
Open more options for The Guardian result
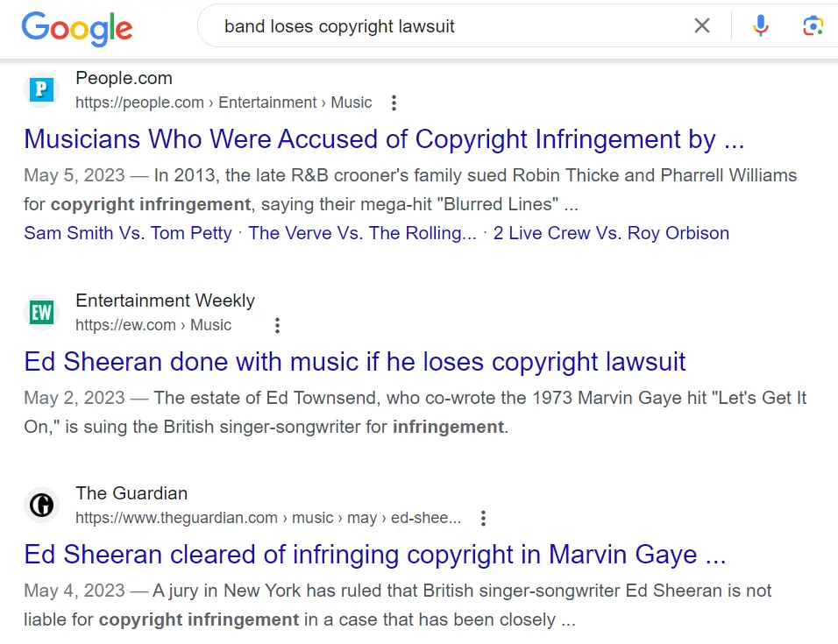click(x=483, y=519)
